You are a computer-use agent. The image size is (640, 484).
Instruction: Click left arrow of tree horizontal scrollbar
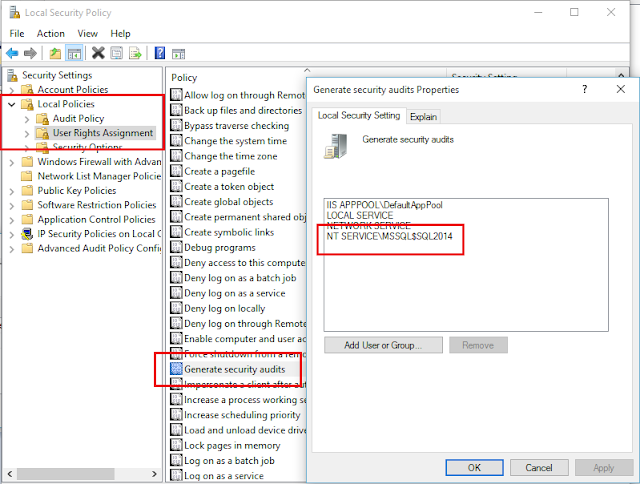pos(10,474)
